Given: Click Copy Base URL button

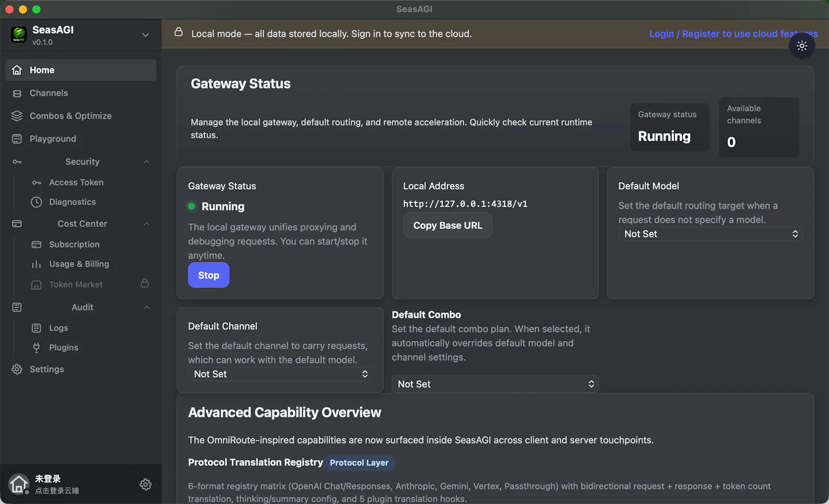Looking at the screenshot, I should pos(448,226).
